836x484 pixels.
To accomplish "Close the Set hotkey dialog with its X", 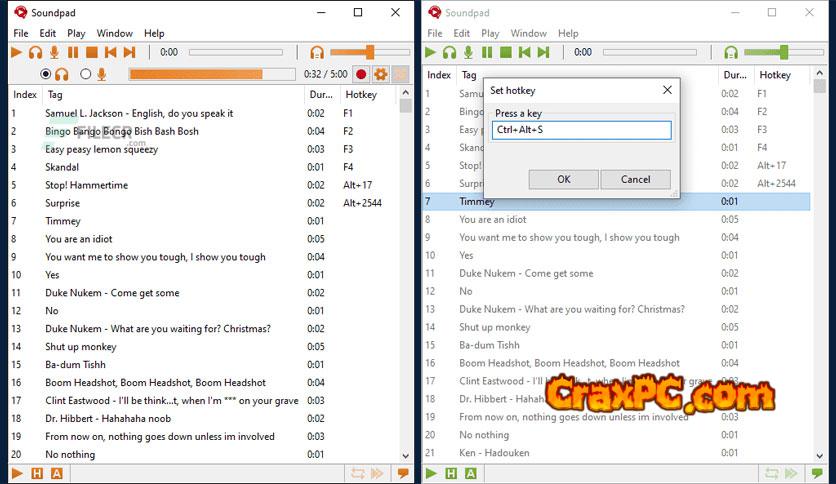I will tap(667, 90).
